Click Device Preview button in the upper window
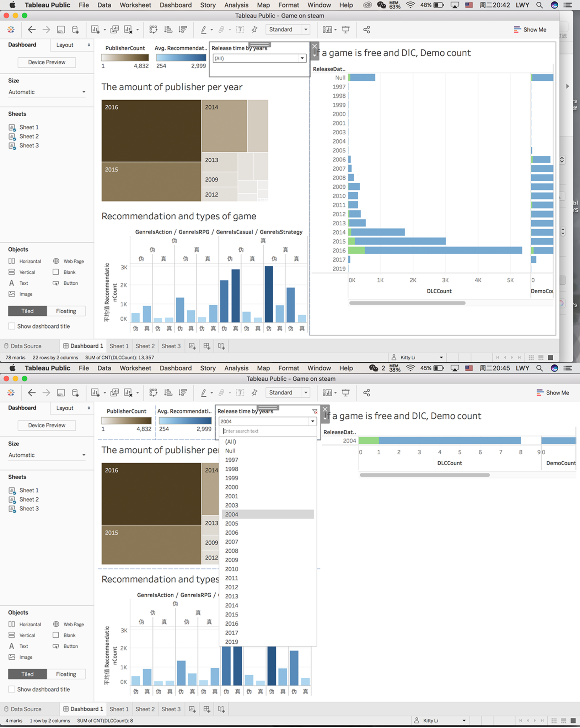 pyautogui.click(x=47, y=62)
